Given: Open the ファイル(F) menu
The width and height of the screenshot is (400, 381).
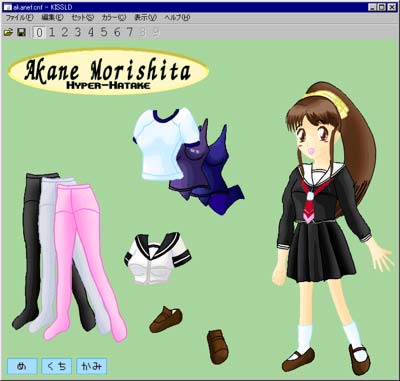Looking at the screenshot, I should (x=19, y=18).
